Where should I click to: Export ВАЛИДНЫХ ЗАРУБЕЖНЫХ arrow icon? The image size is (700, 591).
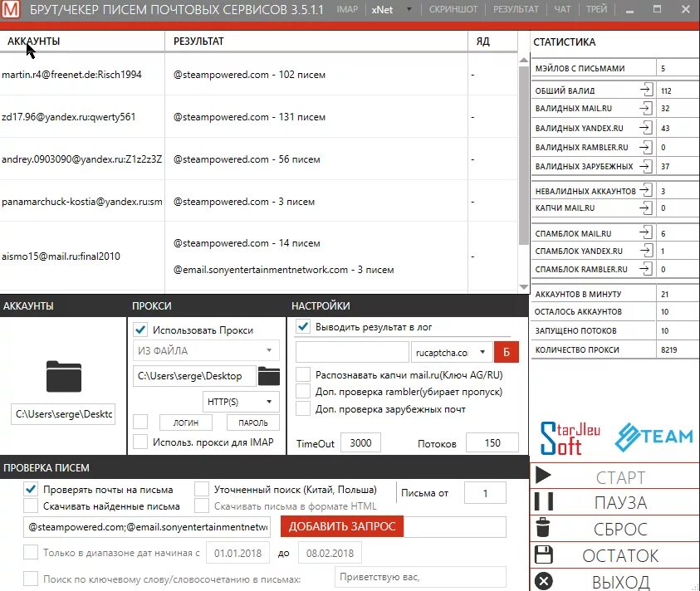click(646, 167)
